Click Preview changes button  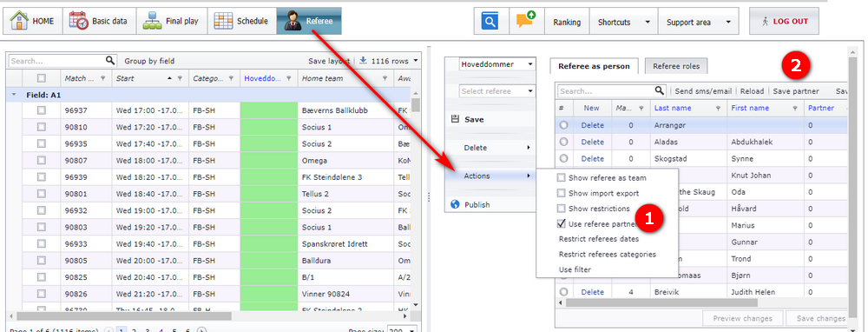742,318
